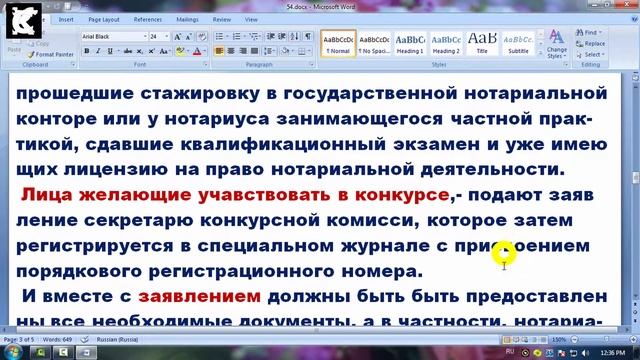Click the Find button
The image size is (640, 360).
coord(588,32)
